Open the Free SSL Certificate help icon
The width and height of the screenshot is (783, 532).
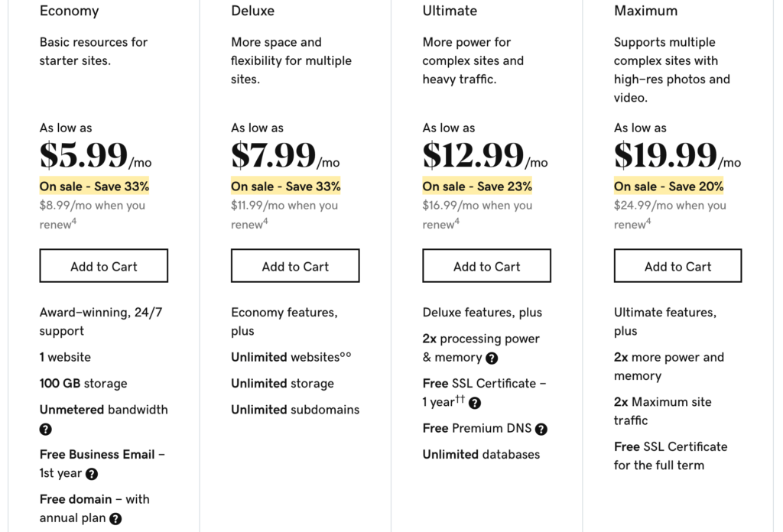pyautogui.click(x=475, y=403)
